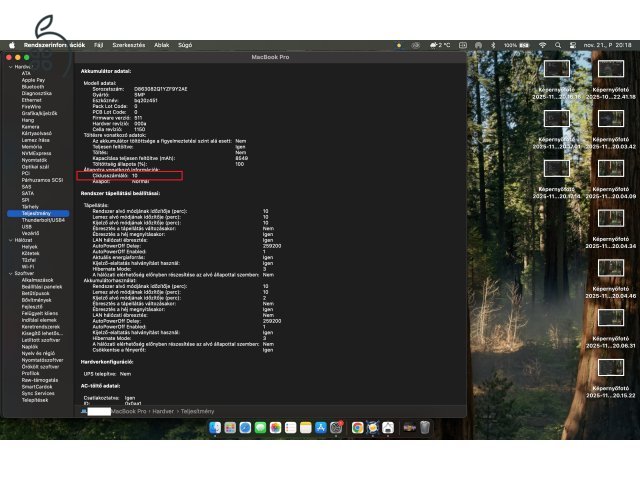Click the Sorozatszám serial number value
This screenshot has height=480, width=640.
161,89
